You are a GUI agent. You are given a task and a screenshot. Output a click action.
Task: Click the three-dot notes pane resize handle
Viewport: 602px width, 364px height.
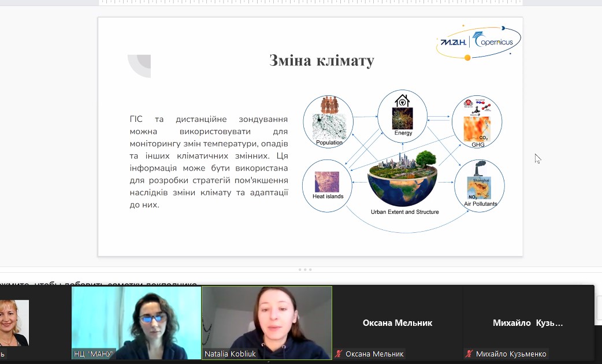coord(305,270)
